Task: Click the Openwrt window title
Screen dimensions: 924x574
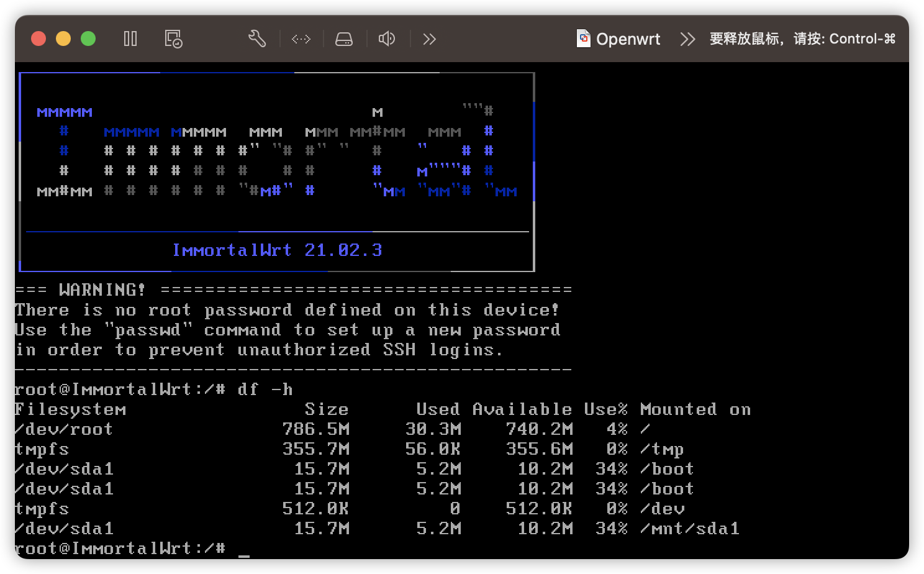Action: click(628, 39)
